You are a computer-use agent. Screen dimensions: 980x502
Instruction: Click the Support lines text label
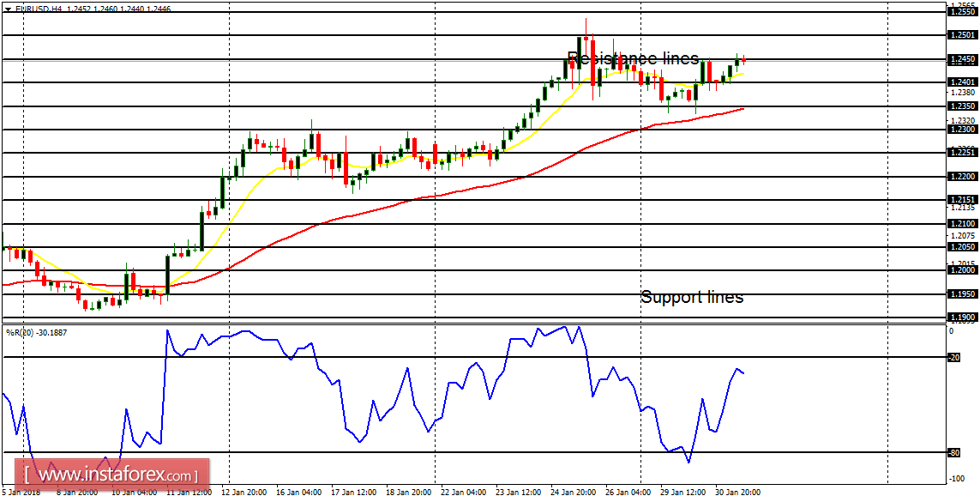coord(691,298)
